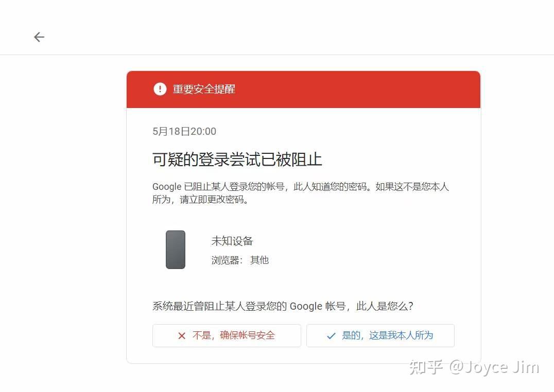Click the 知乎 logo in the watermark
554x392 pixels.
[x=426, y=367]
